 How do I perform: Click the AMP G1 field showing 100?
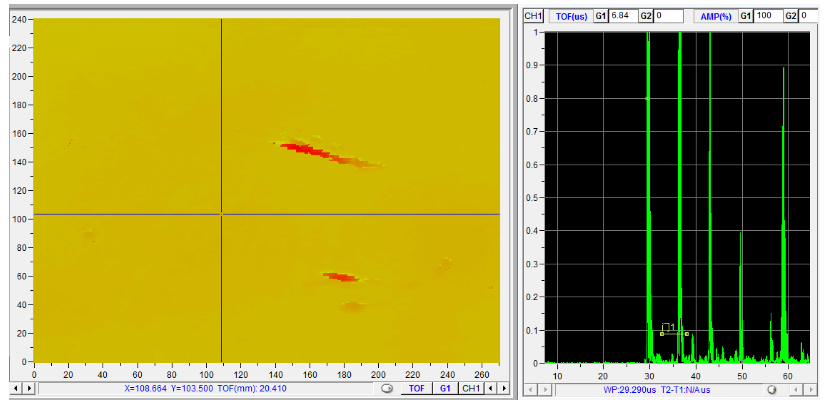[768, 16]
